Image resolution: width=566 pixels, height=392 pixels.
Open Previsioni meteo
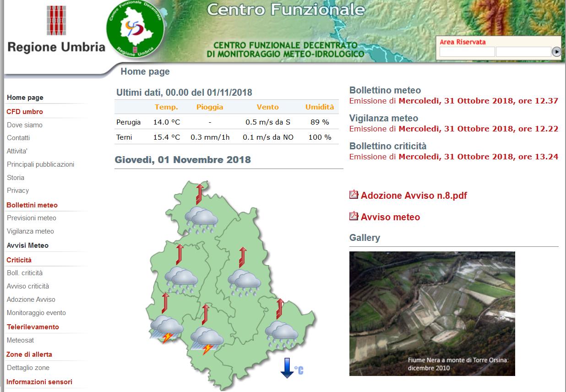[x=32, y=218]
